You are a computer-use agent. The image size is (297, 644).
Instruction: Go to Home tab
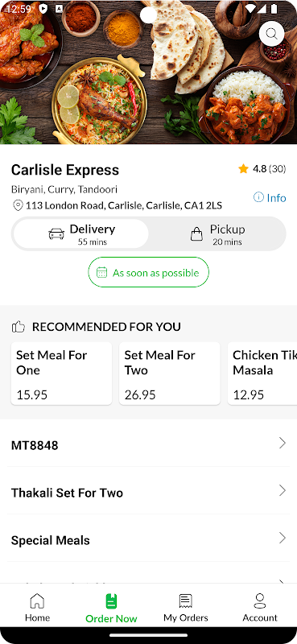37,608
